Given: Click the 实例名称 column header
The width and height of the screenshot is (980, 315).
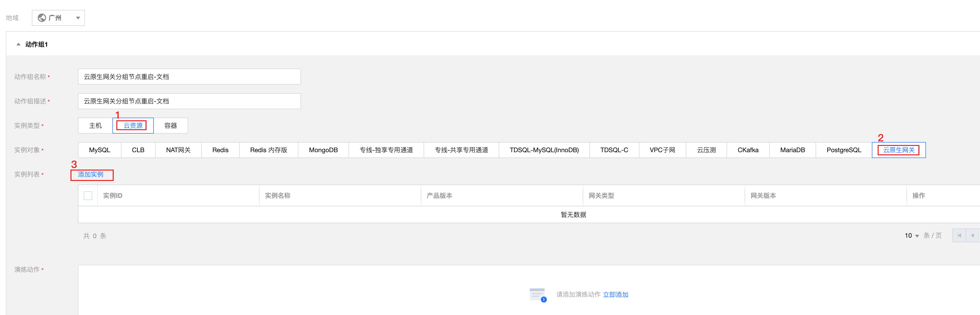Looking at the screenshot, I should point(277,196).
